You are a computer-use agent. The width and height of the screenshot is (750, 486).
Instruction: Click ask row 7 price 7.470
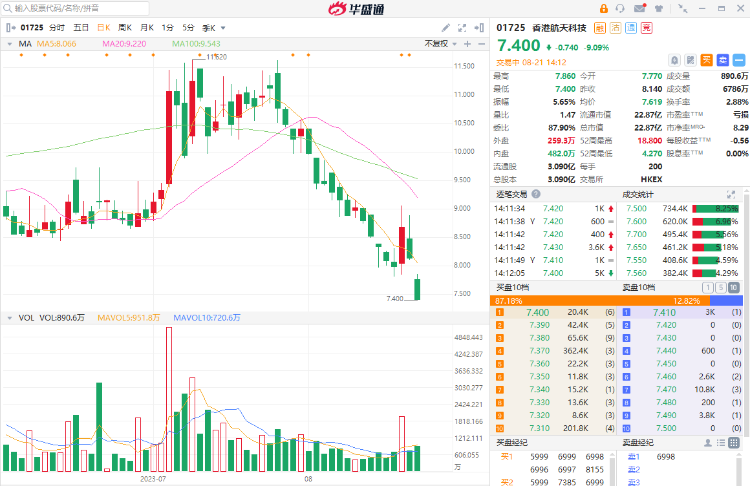[666, 390]
